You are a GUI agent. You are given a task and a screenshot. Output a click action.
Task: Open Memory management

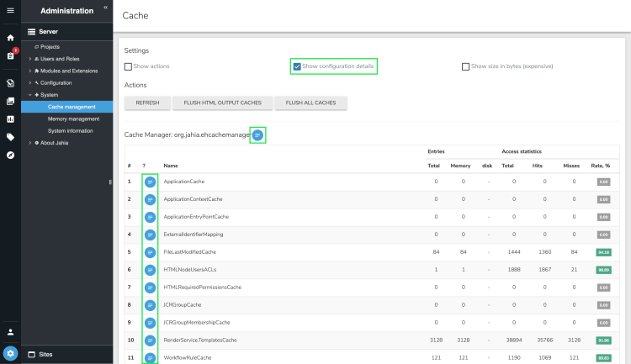[x=73, y=119]
